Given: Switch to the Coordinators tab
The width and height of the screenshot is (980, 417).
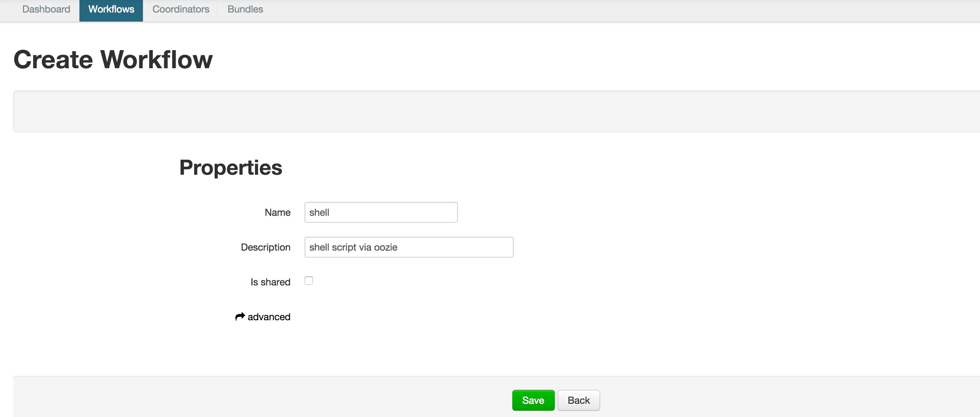Looking at the screenshot, I should click(181, 9).
